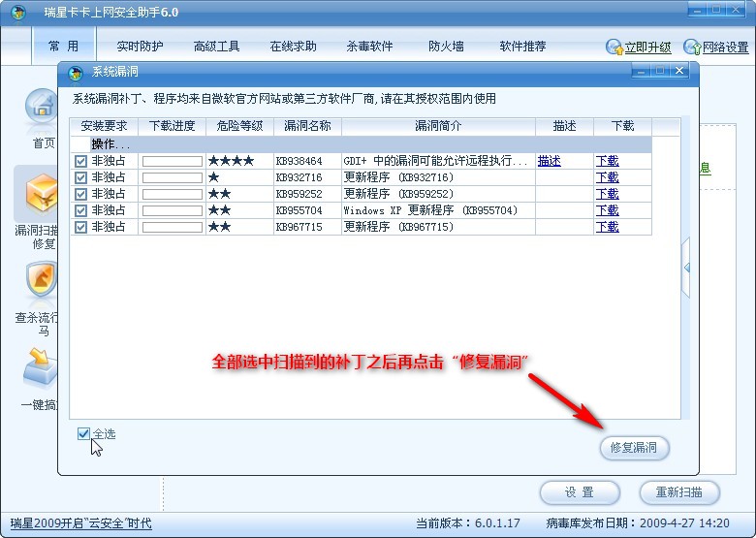The image size is (756, 538).
Task: Click the 下载 link for KB967715
Action: tap(607, 227)
